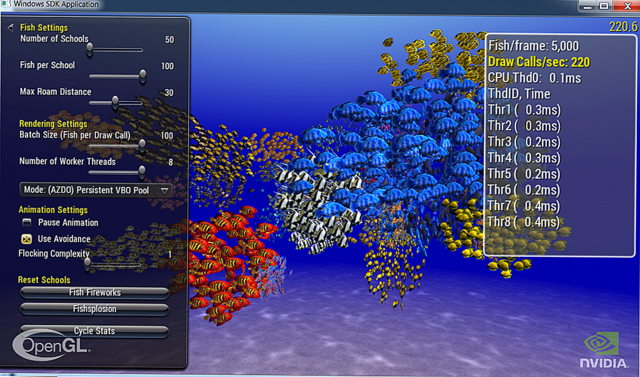
Task: Click the Fish Fireworks button
Action: pos(95,293)
